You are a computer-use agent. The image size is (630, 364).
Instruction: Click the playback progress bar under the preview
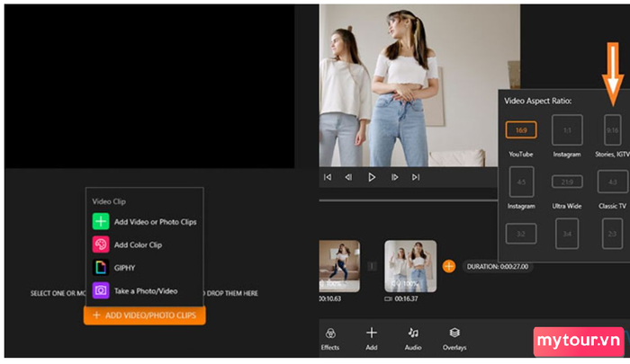pos(409,200)
